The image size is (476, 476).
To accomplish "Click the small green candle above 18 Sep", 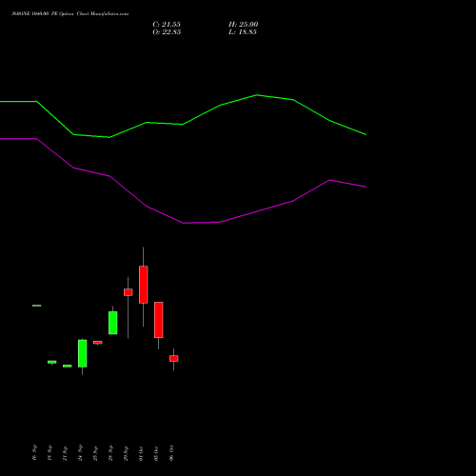I will (x=52, y=362).
